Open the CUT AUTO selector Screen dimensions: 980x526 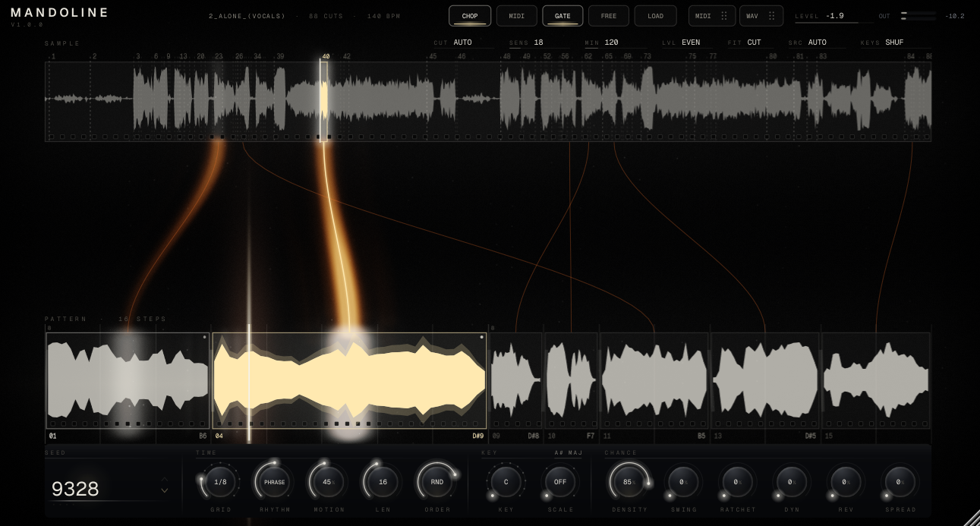point(463,43)
